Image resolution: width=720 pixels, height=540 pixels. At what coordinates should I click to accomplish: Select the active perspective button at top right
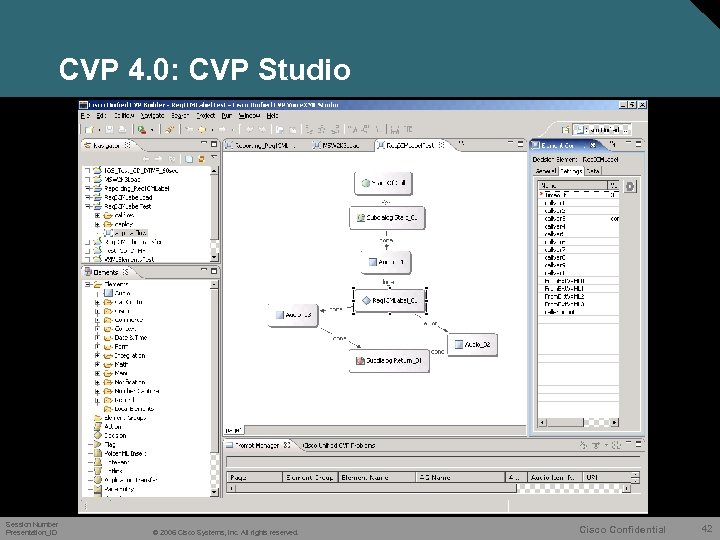click(x=602, y=129)
